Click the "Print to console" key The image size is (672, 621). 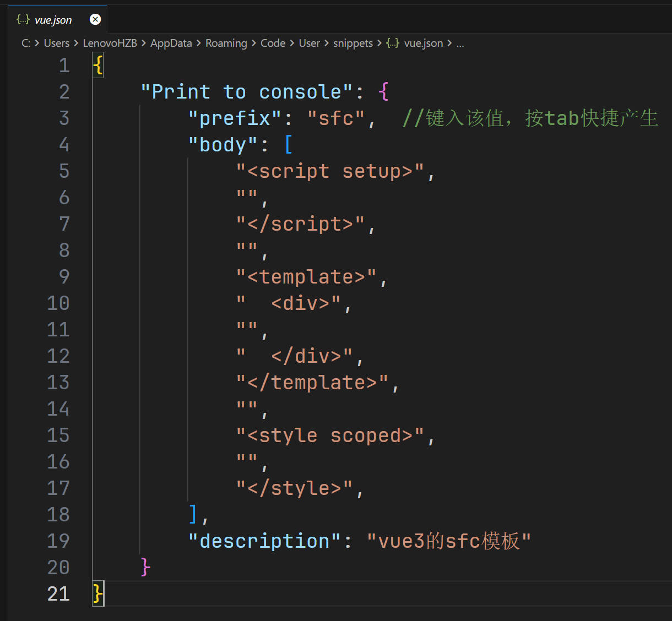point(246,92)
